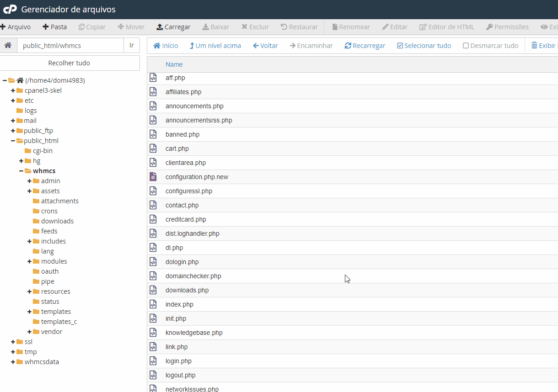Click the Excluir delete button
The width and height of the screenshot is (558, 392).
coord(255,27)
